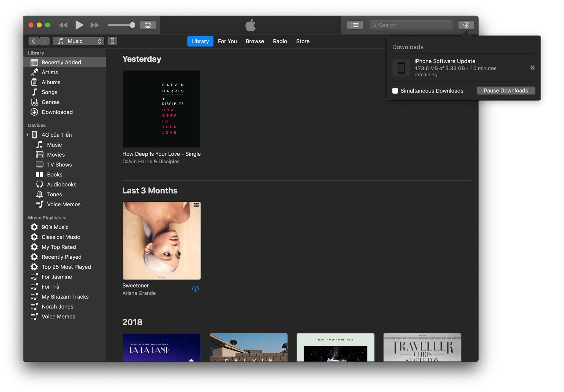Screen dimensions: 564x392
Task: Click Pause Downloads button
Action: pyautogui.click(x=506, y=91)
